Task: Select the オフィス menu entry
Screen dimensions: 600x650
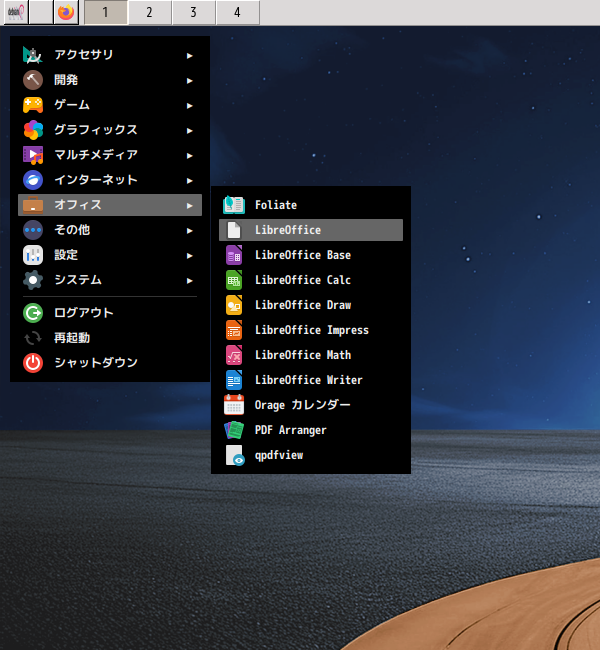Action: (110, 205)
